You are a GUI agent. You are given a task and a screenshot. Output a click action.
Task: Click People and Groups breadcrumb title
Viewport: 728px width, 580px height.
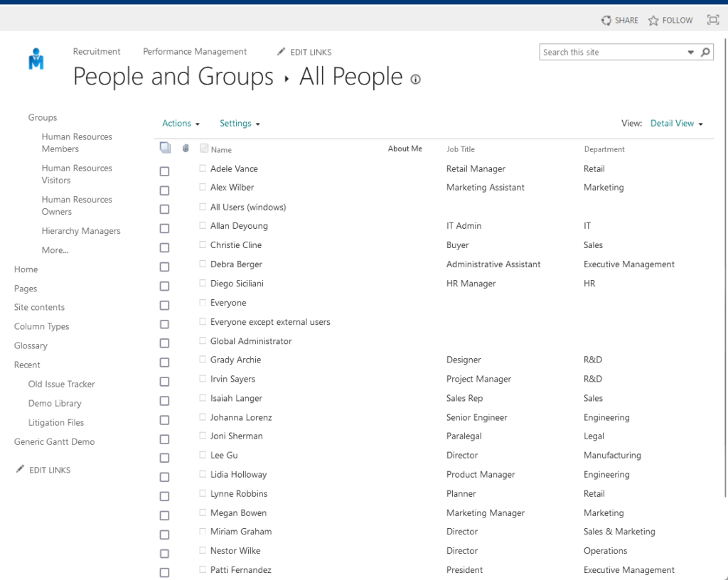[x=173, y=77]
